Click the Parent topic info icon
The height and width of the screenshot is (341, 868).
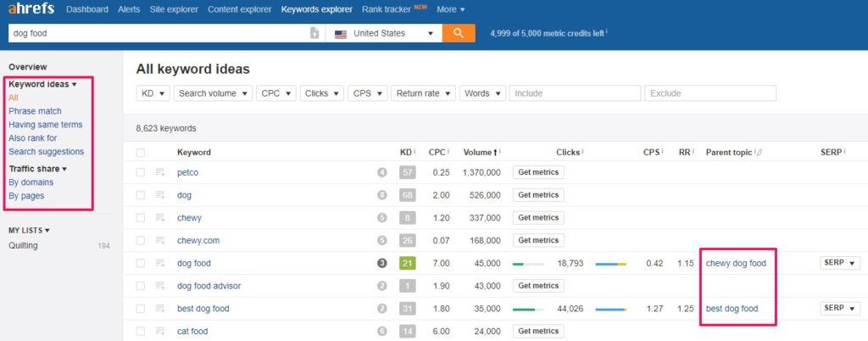coord(754,151)
